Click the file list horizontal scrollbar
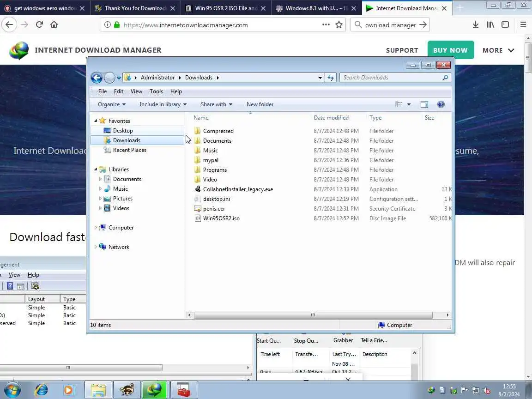Screen dimensions: 532x399 313,315
